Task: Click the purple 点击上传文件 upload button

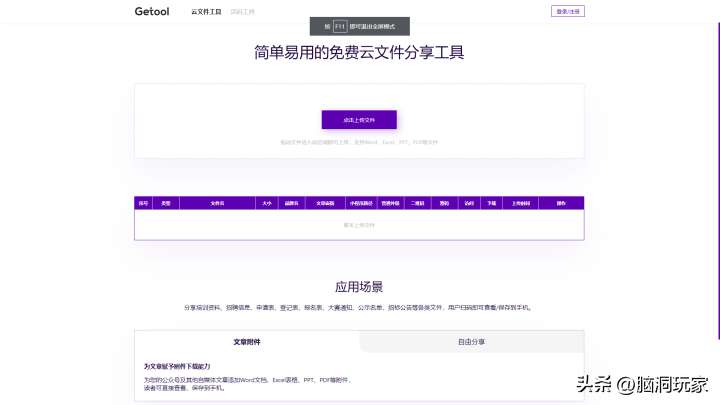Action: [x=359, y=120]
